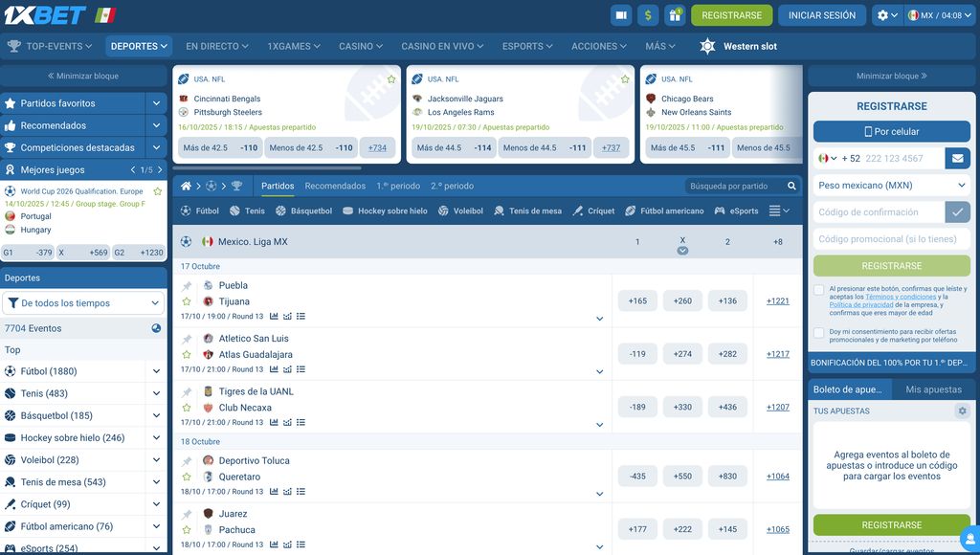
Task: Expand Partidos favoritos section
Action: coord(156,103)
